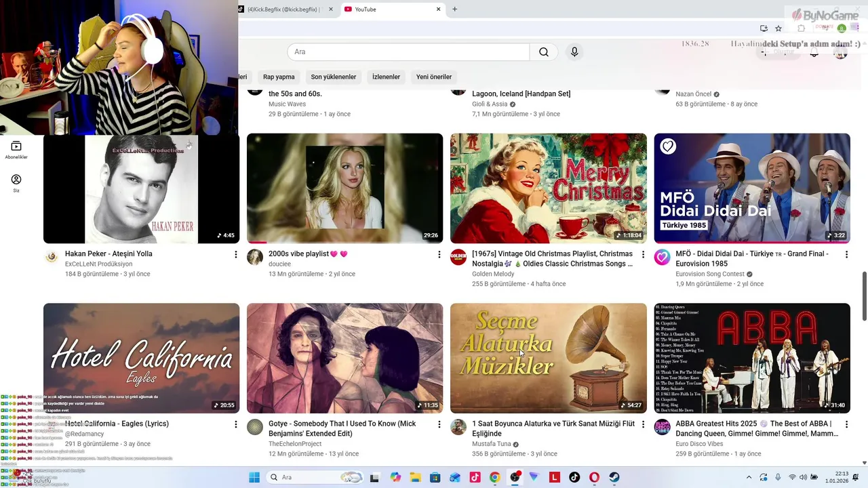This screenshot has height=488, width=868.
Task: Start voice search with the microphone icon
Action: pos(574,52)
